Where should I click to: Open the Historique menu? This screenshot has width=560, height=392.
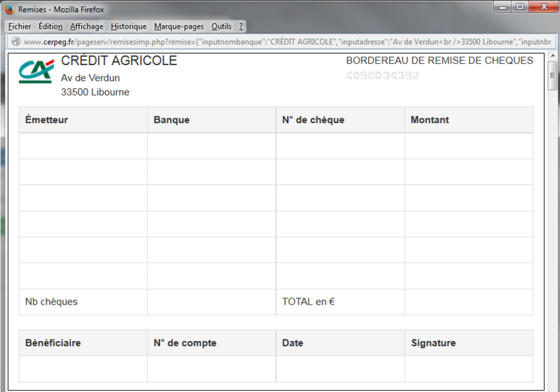pyautogui.click(x=129, y=27)
